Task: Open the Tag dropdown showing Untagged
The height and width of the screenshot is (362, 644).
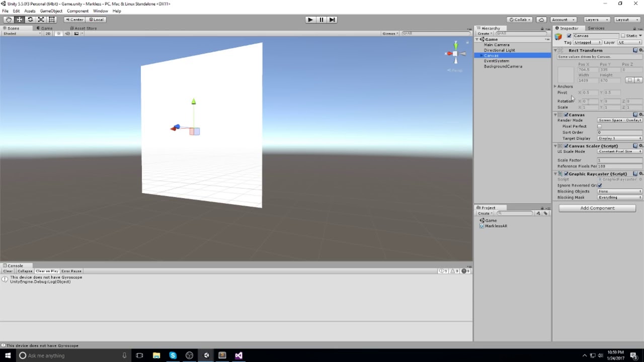Action: [x=587, y=42]
